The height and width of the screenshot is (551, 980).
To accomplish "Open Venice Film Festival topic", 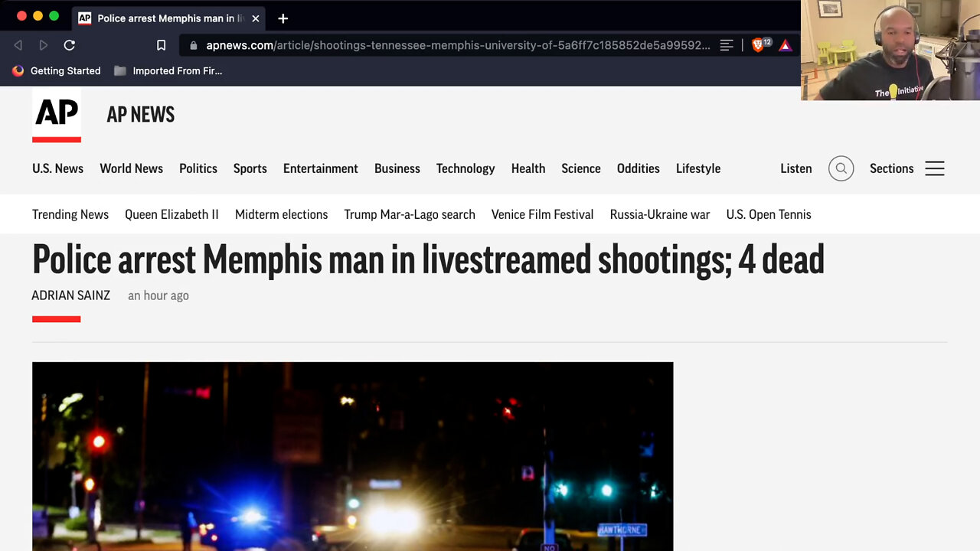I will point(542,214).
